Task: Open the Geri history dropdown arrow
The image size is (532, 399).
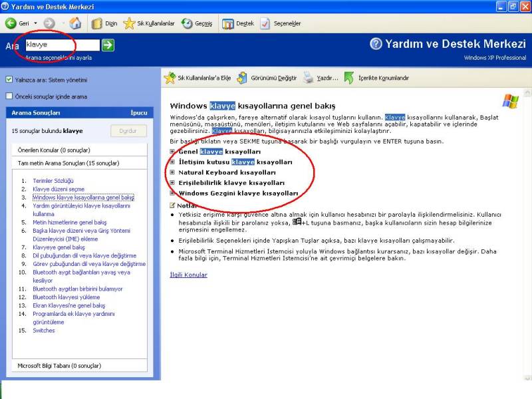Action: pyautogui.click(x=35, y=23)
